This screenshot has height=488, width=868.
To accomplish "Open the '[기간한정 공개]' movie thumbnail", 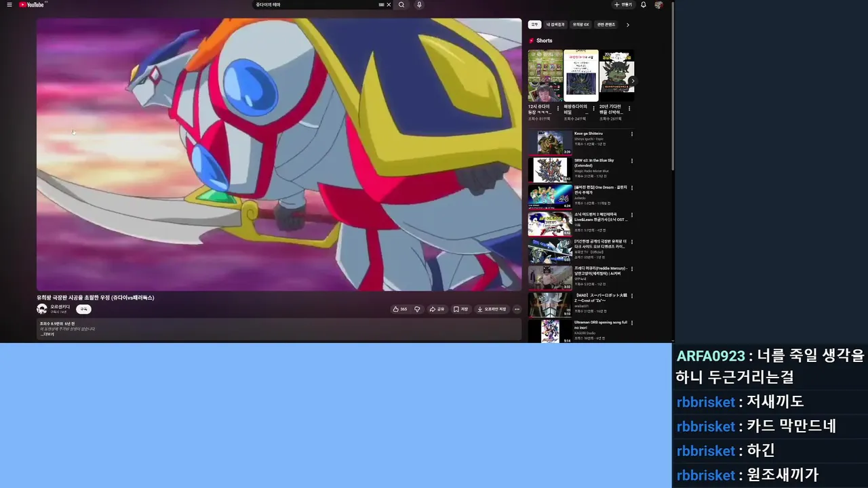I will pos(550,250).
